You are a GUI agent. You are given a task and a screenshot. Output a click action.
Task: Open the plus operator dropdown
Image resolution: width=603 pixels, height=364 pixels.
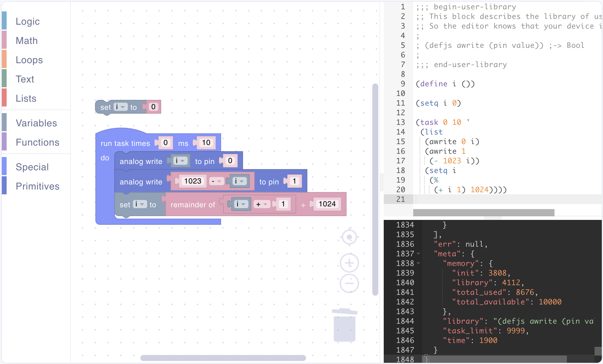pos(262,205)
